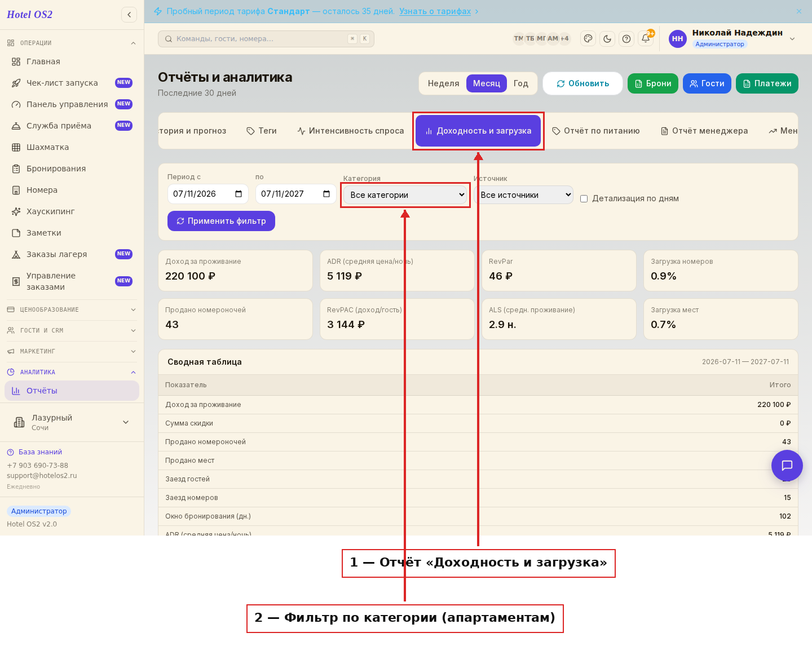Open the help question-mark icon
This screenshot has width=812, height=646.
point(626,38)
